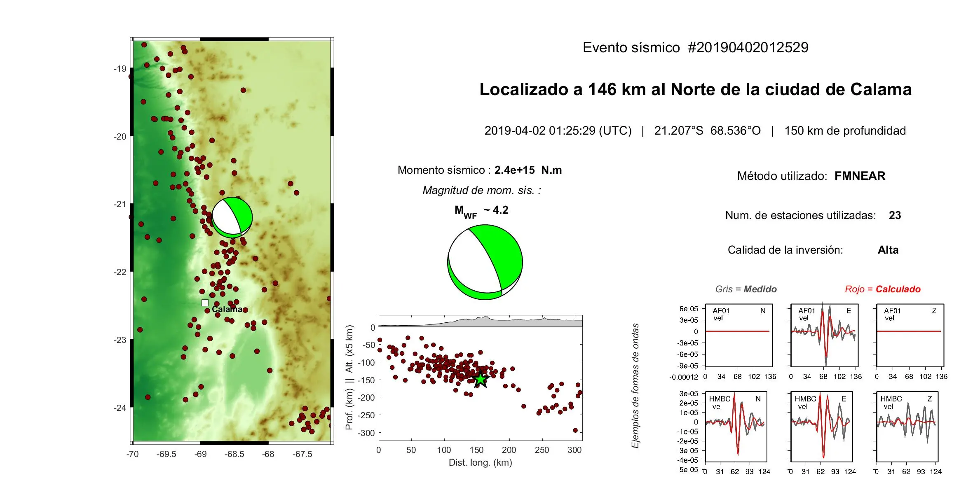Click the AF01 N velocity waveform plot

pos(739,335)
